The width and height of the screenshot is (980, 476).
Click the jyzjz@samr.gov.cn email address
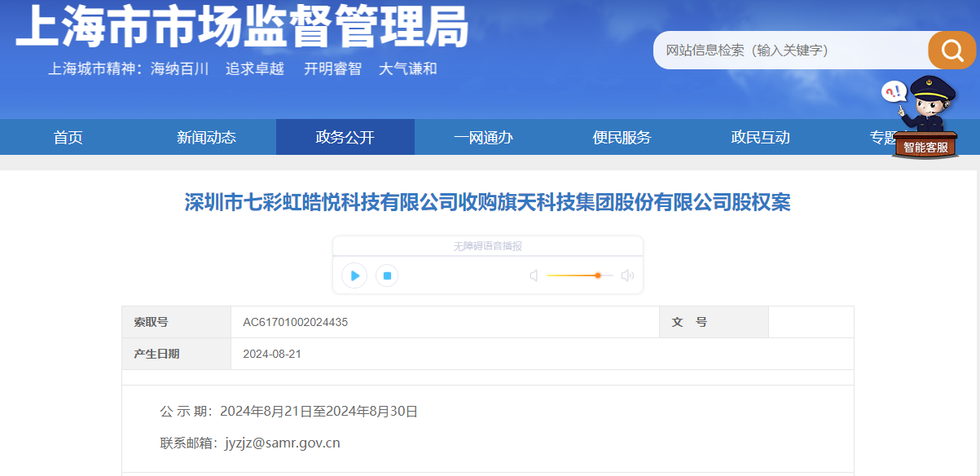click(x=283, y=443)
